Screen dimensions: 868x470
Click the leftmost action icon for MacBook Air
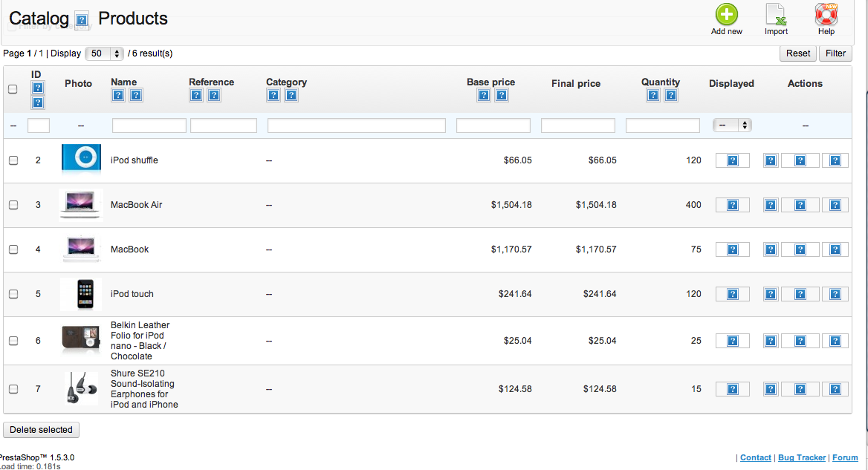[x=771, y=205]
